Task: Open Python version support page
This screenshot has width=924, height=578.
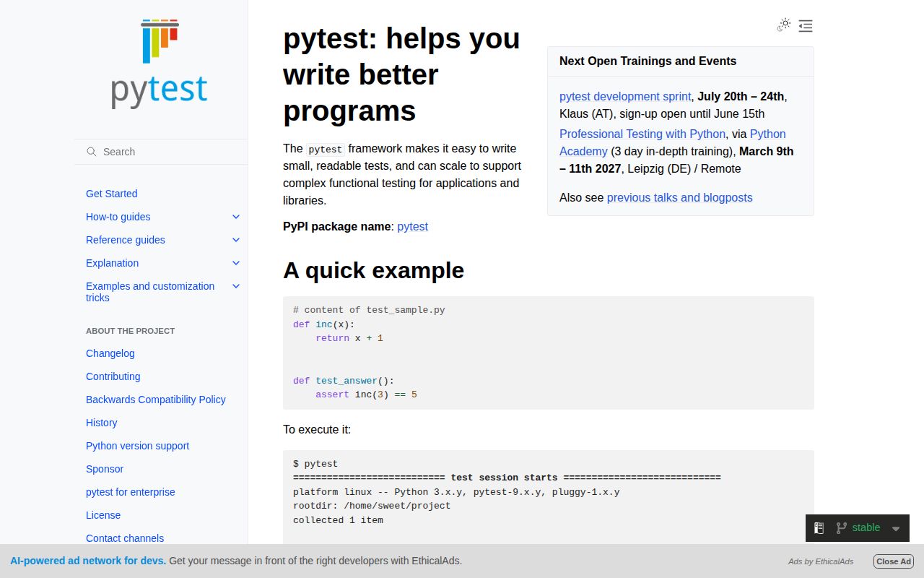Action: click(x=137, y=446)
